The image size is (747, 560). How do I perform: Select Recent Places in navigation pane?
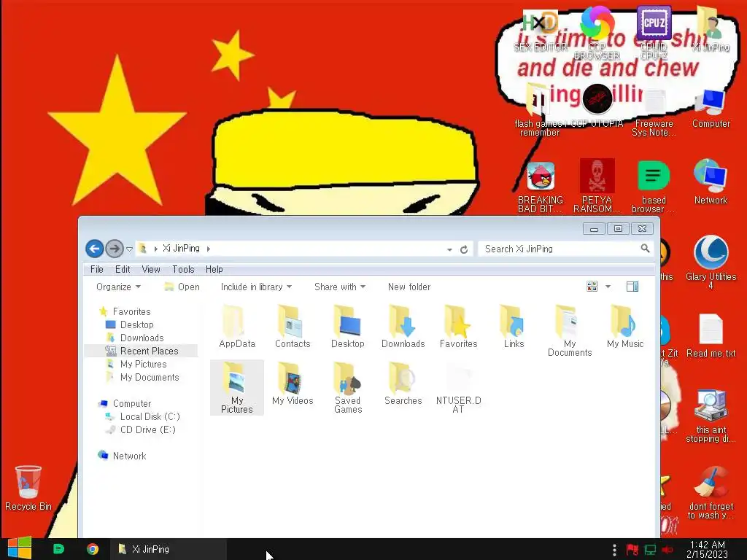141,351
